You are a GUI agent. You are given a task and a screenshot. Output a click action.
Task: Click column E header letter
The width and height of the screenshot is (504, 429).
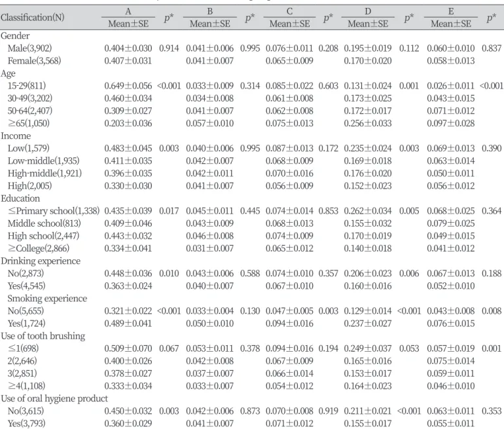pos(451,12)
